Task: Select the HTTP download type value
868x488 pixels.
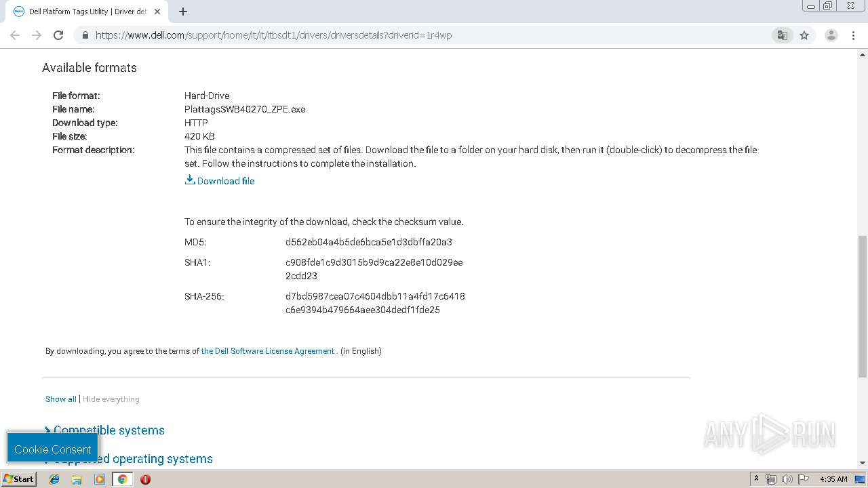Action: pyautogui.click(x=196, y=123)
